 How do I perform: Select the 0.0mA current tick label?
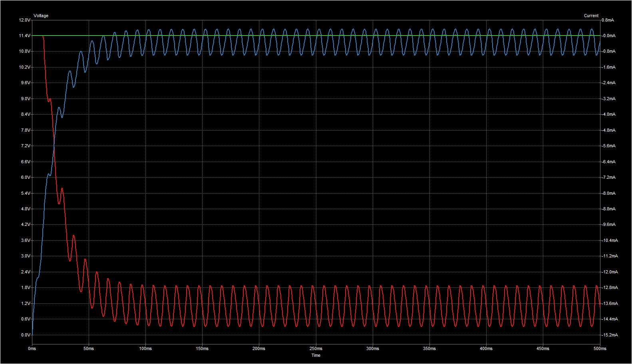609,36
